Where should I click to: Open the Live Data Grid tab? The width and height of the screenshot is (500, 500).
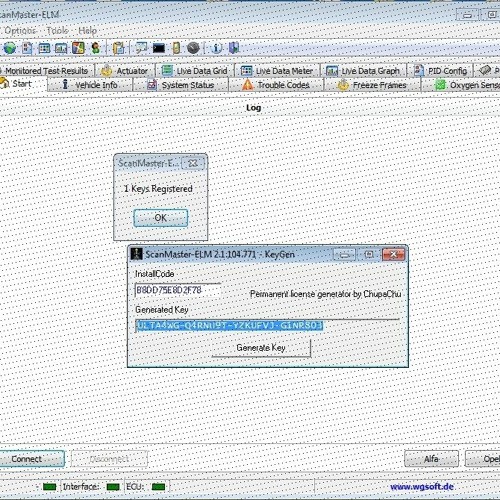tap(195, 71)
